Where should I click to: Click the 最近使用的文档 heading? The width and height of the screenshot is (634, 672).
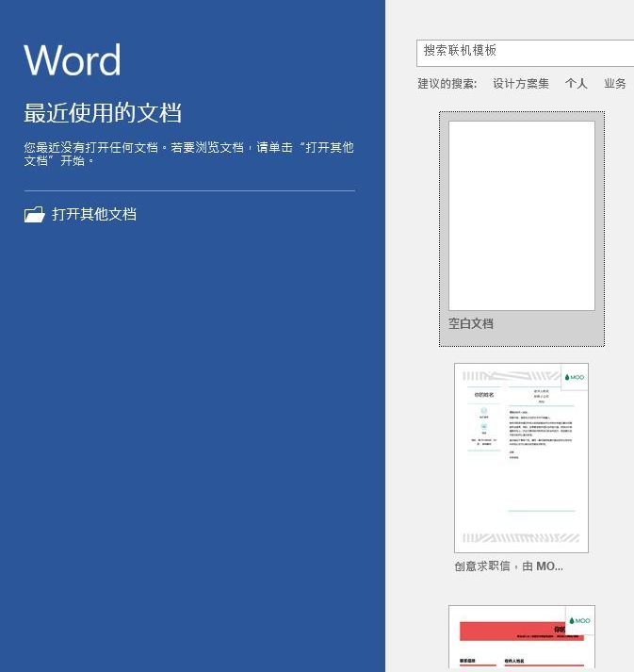[x=103, y=114]
